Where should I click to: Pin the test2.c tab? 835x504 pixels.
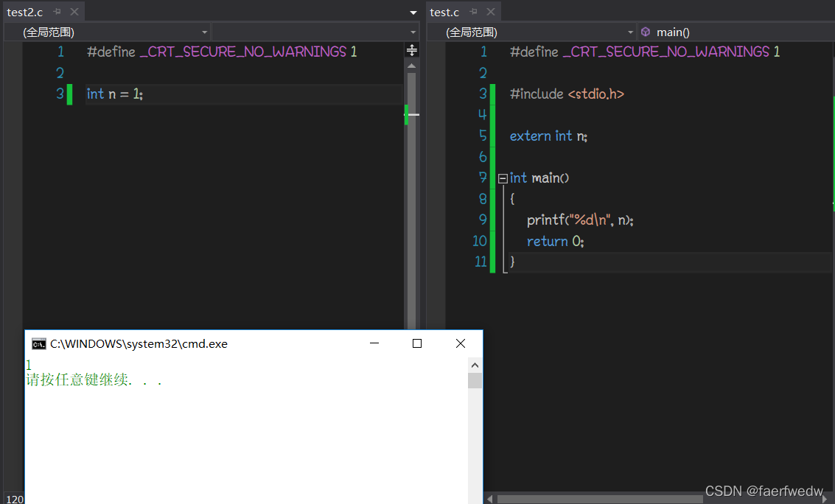pyautogui.click(x=57, y=12)
